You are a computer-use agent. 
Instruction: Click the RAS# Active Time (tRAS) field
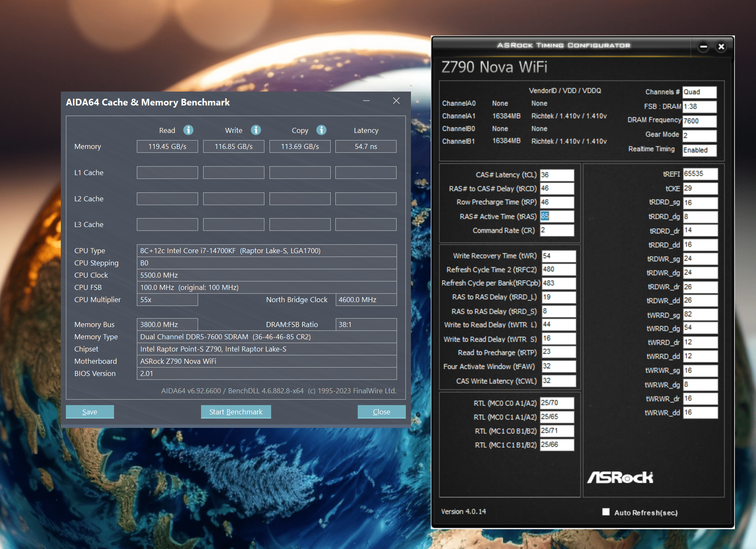coord(557,216)
